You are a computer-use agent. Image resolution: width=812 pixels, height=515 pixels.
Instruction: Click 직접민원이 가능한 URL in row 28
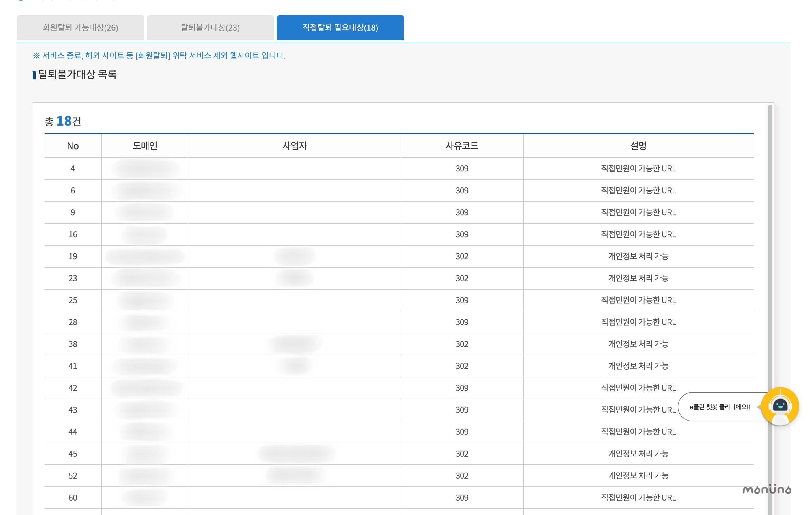click(638, 322)
